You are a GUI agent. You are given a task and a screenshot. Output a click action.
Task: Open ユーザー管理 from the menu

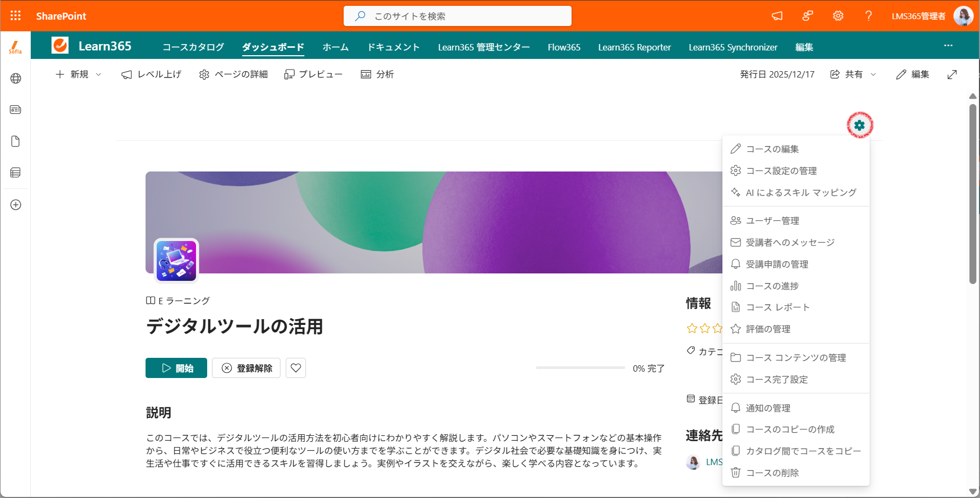coord(796,221)
